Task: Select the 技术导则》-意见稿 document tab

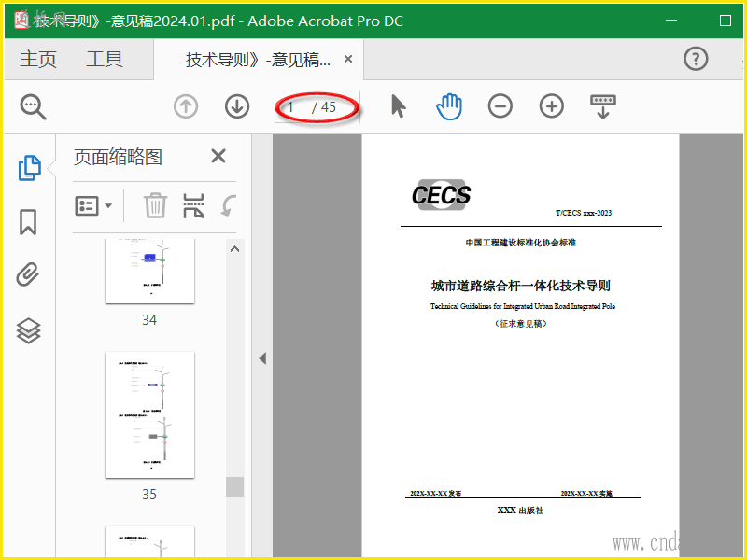Action: (x=258, y=60)
